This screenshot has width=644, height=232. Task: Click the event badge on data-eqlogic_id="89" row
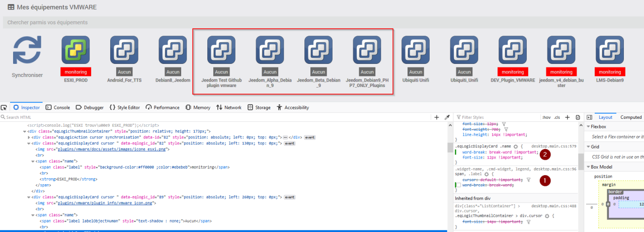290,197
